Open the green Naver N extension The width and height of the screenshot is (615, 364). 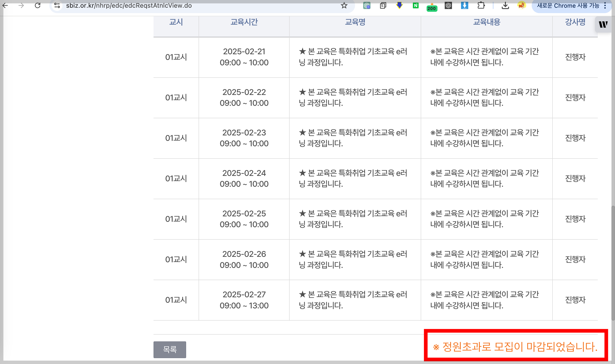point(416,5)
